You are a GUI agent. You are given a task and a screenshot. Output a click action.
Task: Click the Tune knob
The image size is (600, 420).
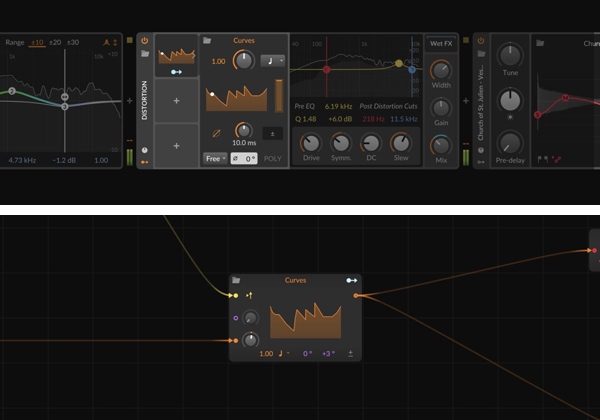pos(510,55)
